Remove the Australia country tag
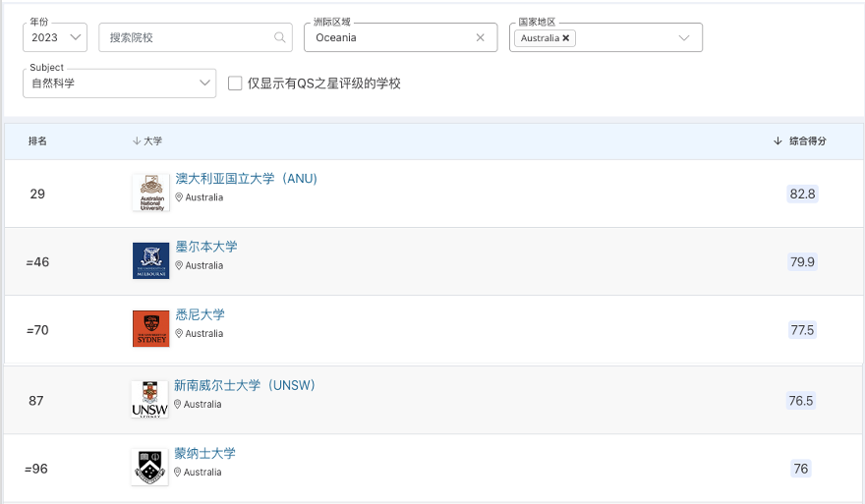The height and width of the screenshot is (504, 865). pos(565,38)
